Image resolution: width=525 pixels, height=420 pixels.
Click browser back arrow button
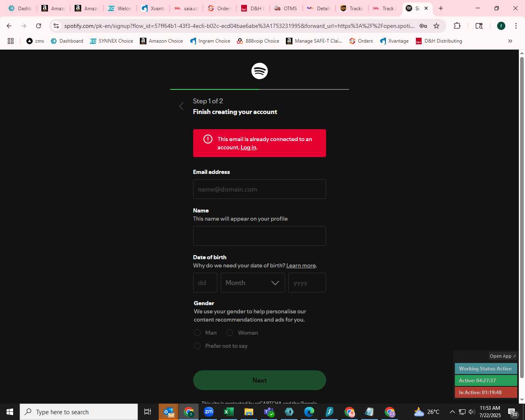pyautogui.click(x=9, y=26)
